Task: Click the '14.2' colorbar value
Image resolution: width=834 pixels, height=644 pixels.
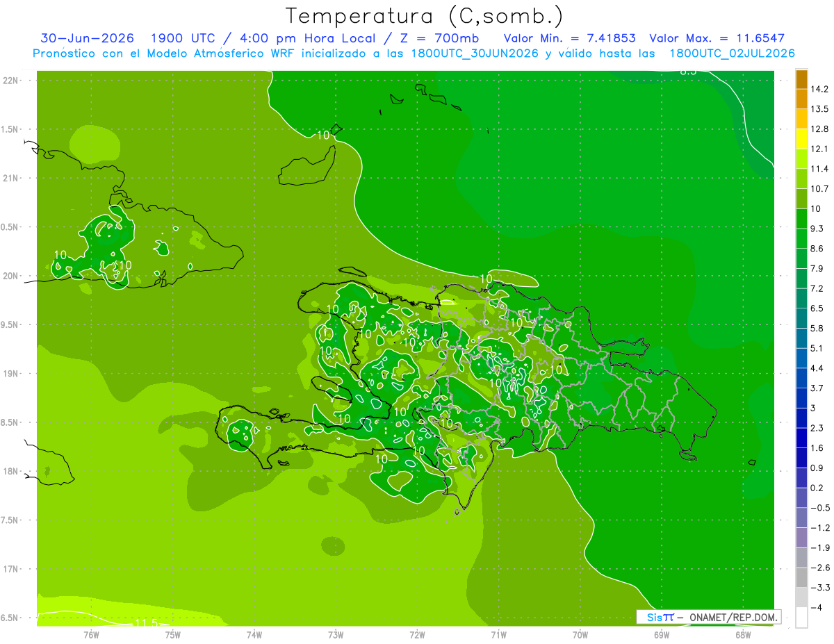Action: pyautogui.click(x=819, y=89)
